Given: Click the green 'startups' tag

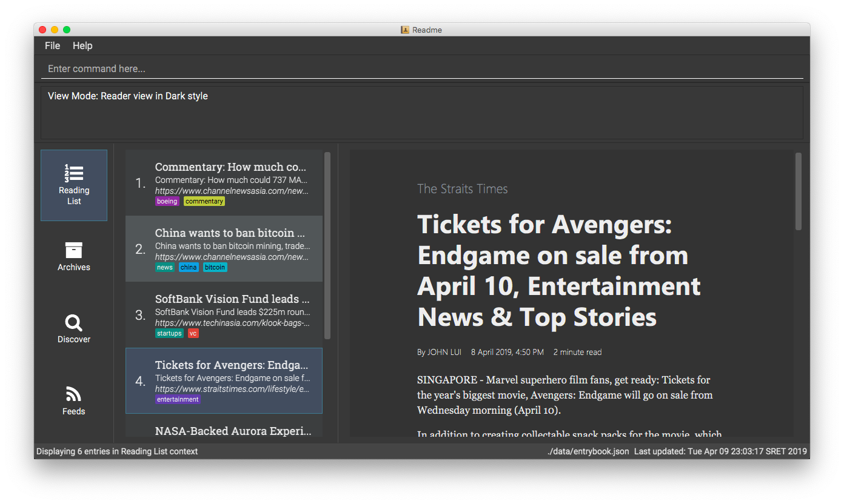Looking at the screenshot, I should tap(169, 333).
